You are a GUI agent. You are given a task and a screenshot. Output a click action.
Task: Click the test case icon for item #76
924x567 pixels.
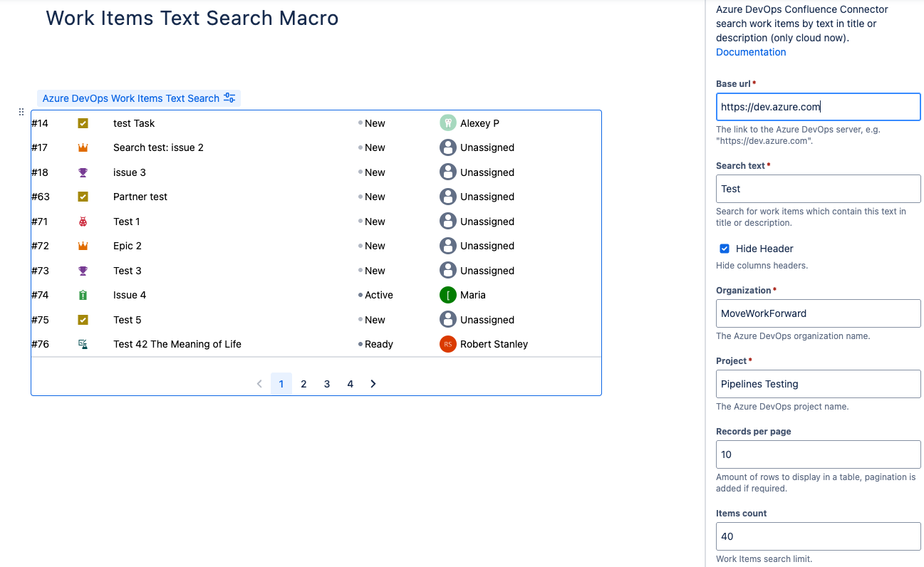tap(83, 344)
